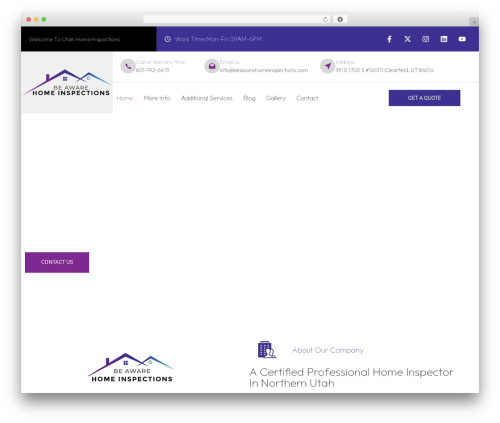Click the GET A QUOTE button
The height and width of the screenshot is (423, 500).
tap(424, 98)
